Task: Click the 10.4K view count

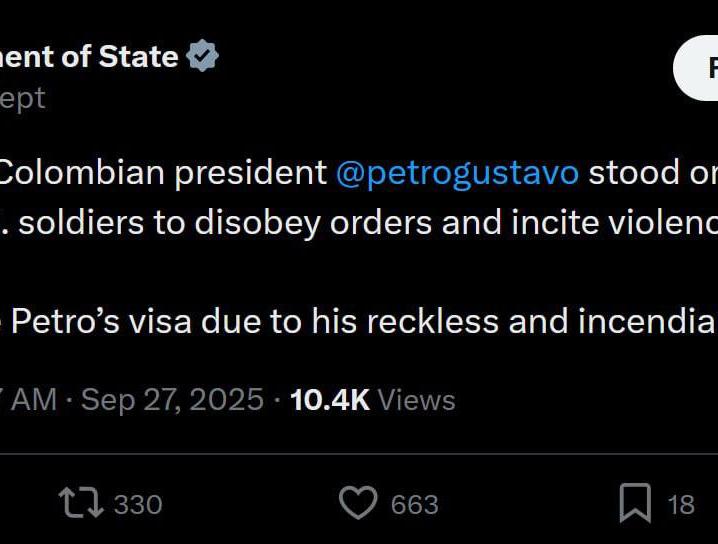Action: coord(330,400)
